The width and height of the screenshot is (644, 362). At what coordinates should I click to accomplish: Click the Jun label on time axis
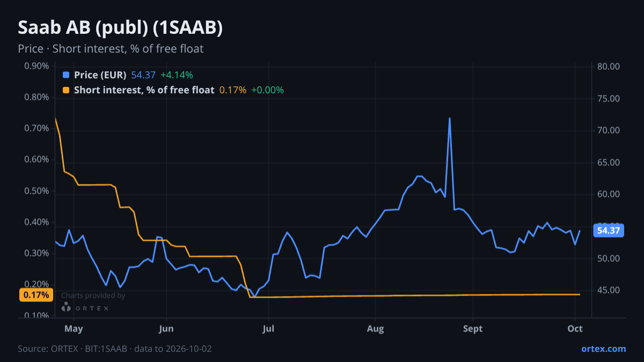pos(166,329)
